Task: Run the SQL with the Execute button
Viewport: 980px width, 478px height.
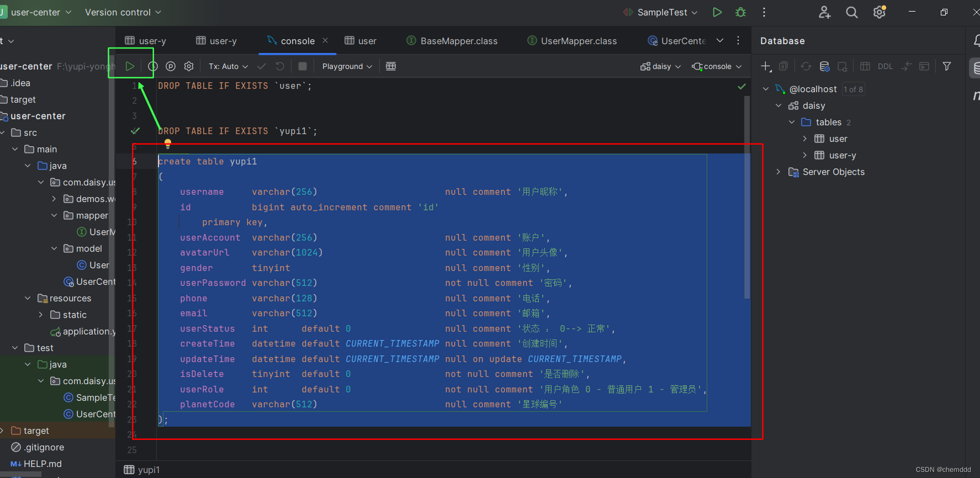Action: pyautogui.click(x=130, y=66)
